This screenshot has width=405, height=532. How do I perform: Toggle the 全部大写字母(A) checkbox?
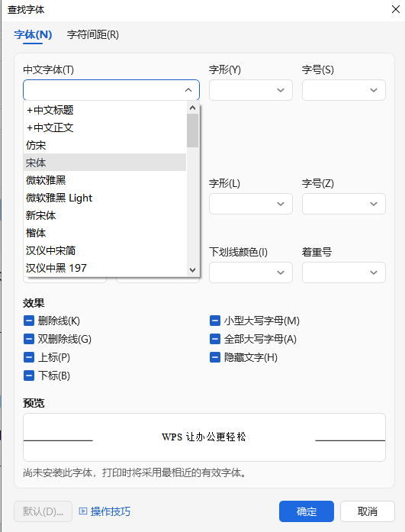click(215, 339)
